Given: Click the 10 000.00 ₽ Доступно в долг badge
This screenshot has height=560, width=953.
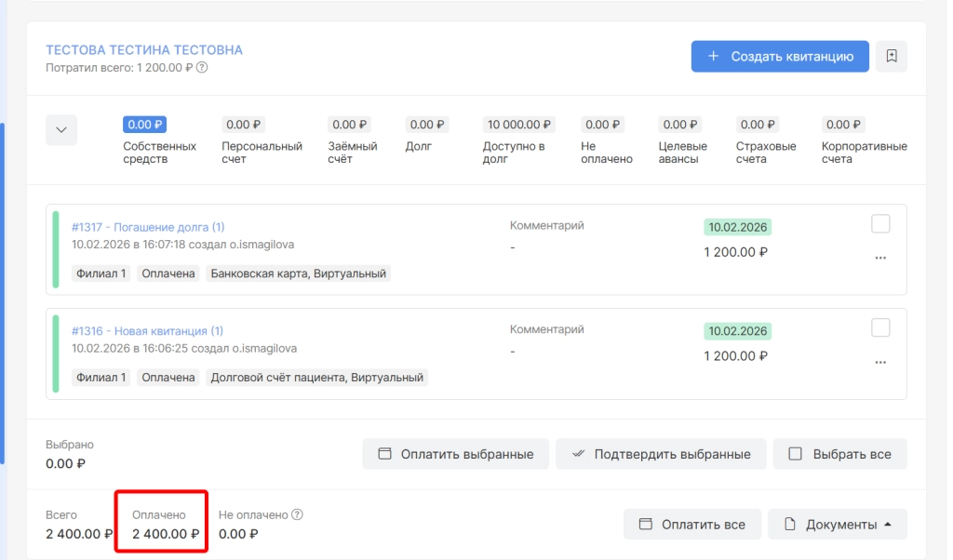Looking at the screenshot, I should pos(519,125).
